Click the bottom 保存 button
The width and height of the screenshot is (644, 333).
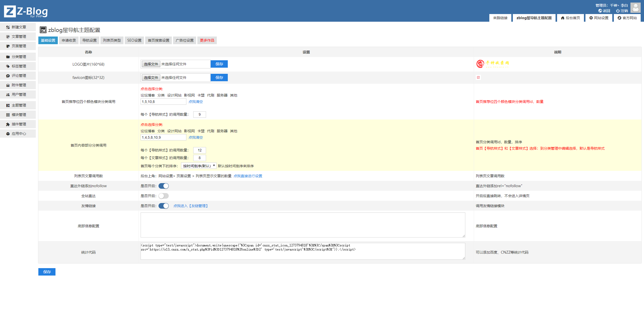(x=47, y=272)
